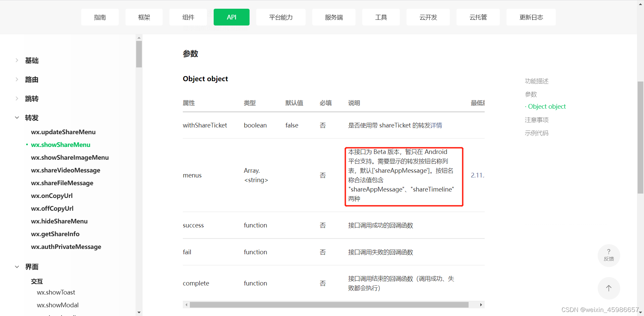This screenshot has width=644, height=316.
Task: Jump to Object object in outline
Action: 547,106
